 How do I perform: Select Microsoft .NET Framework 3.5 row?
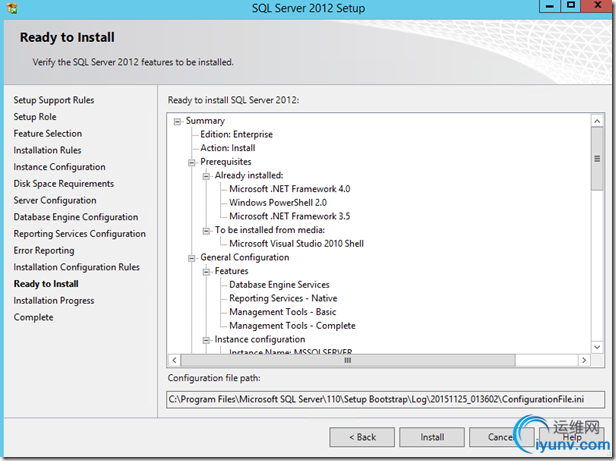[x=290, y=216]
